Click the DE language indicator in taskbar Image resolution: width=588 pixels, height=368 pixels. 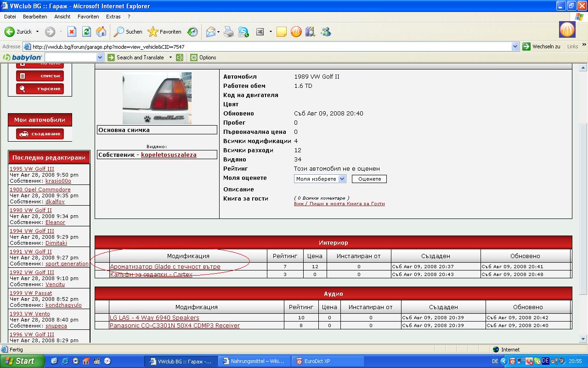point(495,362)
